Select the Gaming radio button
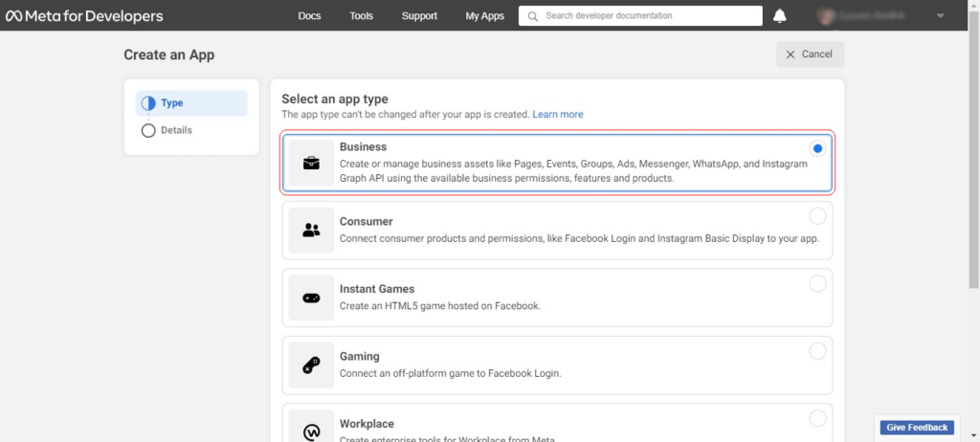The image size is (980, 442). (x=817, y=351)
